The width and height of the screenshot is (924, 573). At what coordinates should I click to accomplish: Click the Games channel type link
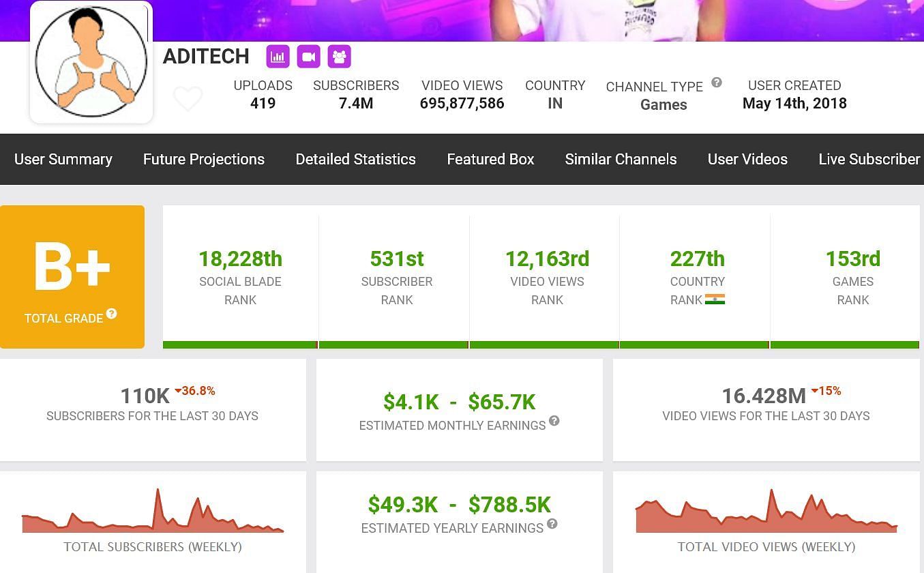click(x=664, y=104)
